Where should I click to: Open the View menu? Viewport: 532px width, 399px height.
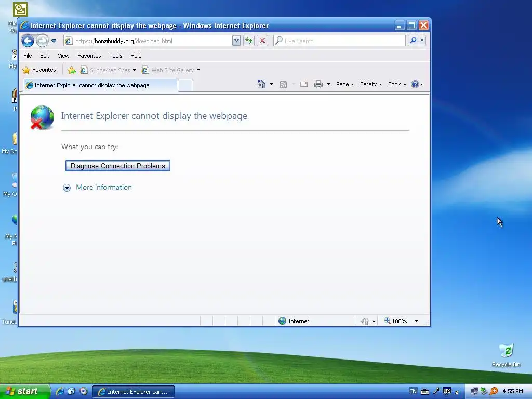tap(63, 56)
